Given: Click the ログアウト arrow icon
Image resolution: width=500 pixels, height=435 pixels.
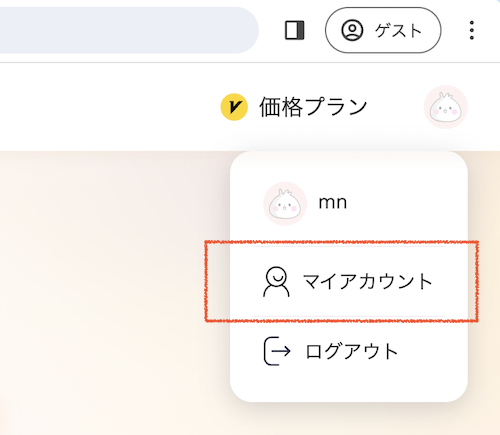Looking at the screenshot, I should click(x=277, y=351).
